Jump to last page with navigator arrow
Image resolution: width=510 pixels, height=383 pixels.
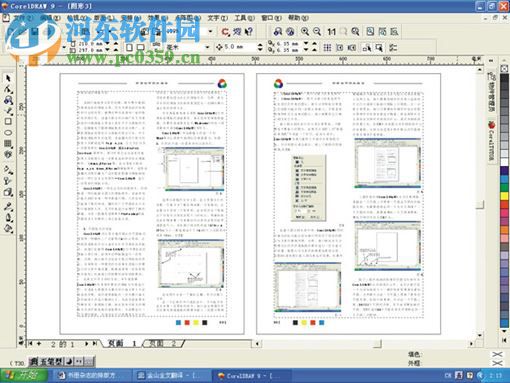click(x=95, y=344)
